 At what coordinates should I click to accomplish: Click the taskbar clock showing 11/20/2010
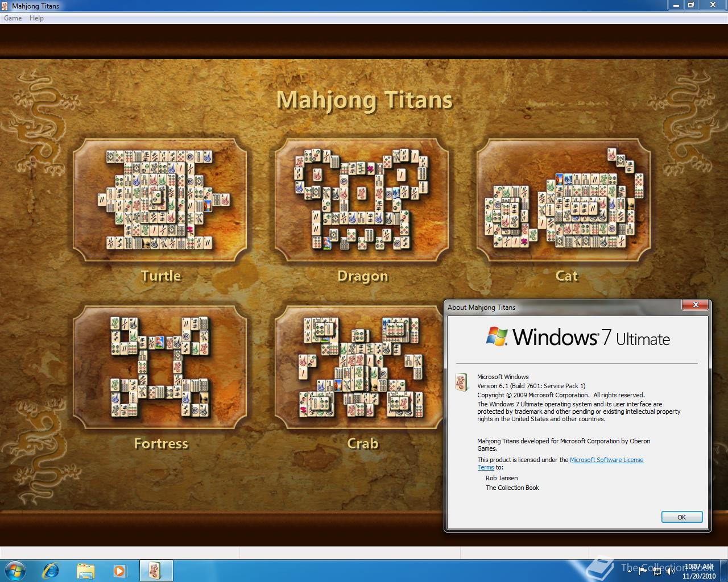[698, 571]
